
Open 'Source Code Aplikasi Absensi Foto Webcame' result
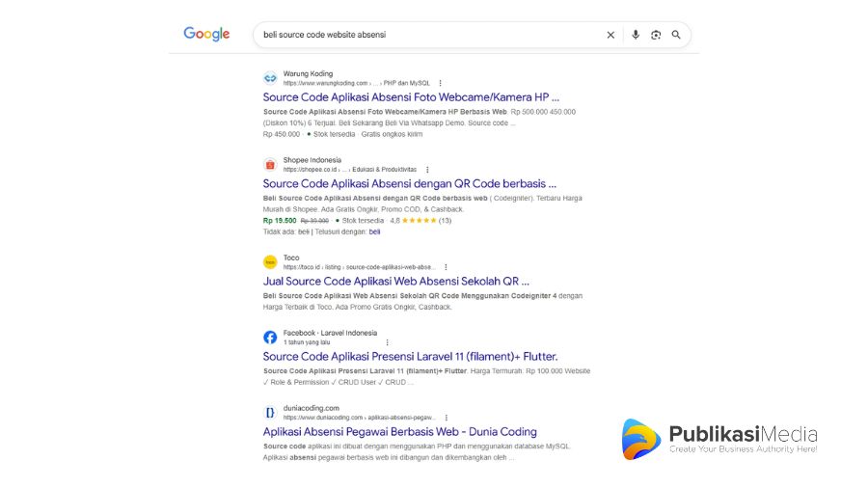pyautogui.click(x=410, y=97)
